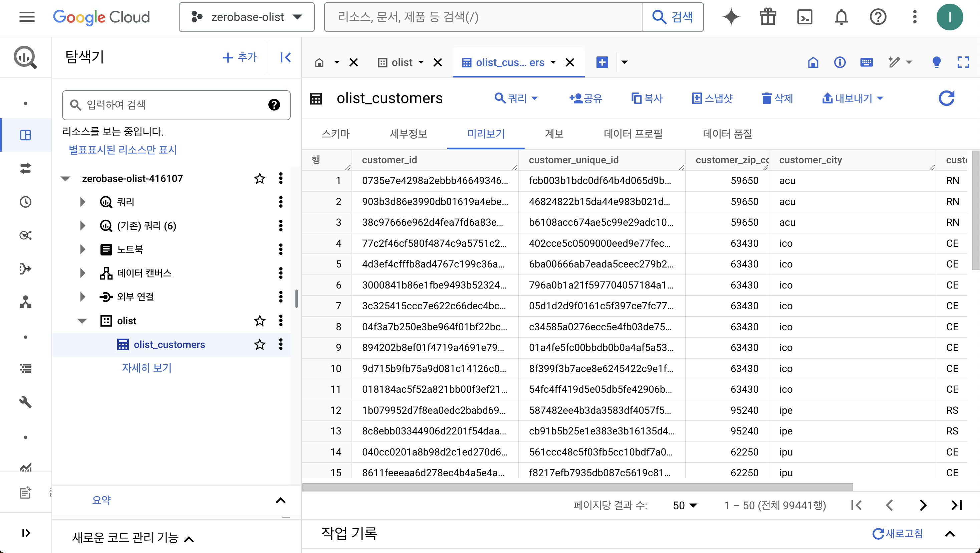Open results per page dropdown showing 50
This screenshot has height=553, width=980.
click(684, 506)
